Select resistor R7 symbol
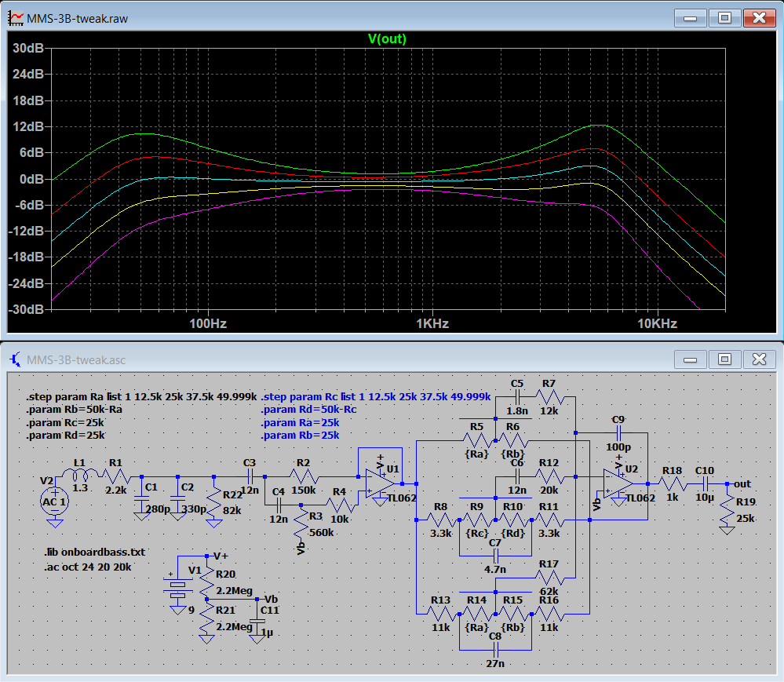 point(549,397)
